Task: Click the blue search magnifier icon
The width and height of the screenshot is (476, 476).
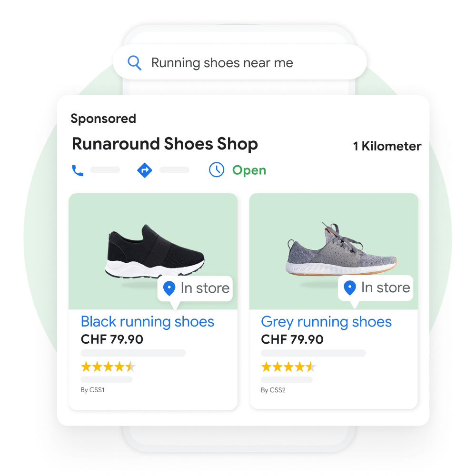Action: point(135,63)
